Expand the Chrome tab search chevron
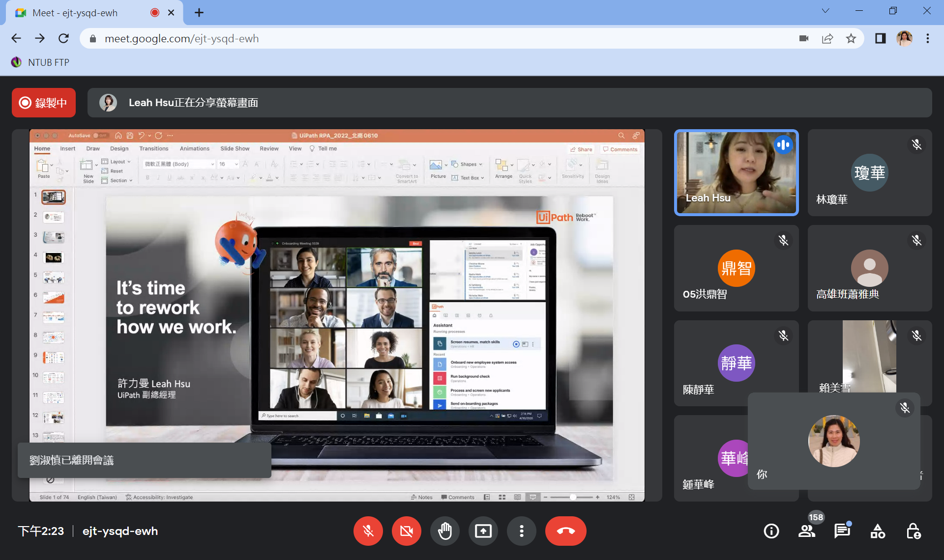The height and width of the screenshot is (560, 944). [x=826, y=11]
